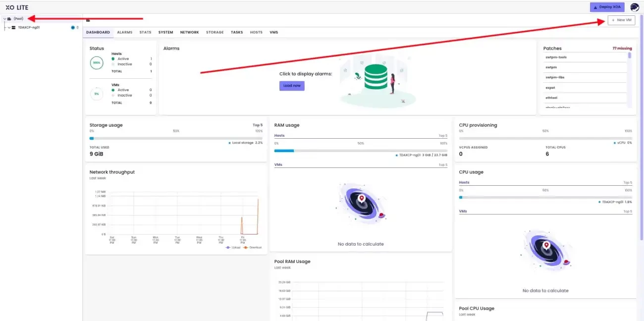Click the pool icon above the Dashboard tab
The height and width of the screenshot is (321, 644).
tap(88, 20)
